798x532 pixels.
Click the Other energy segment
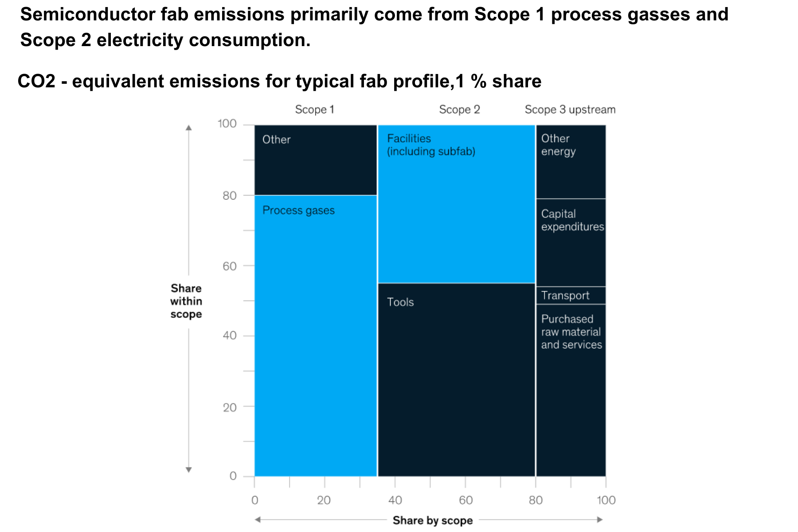(571, 161)
